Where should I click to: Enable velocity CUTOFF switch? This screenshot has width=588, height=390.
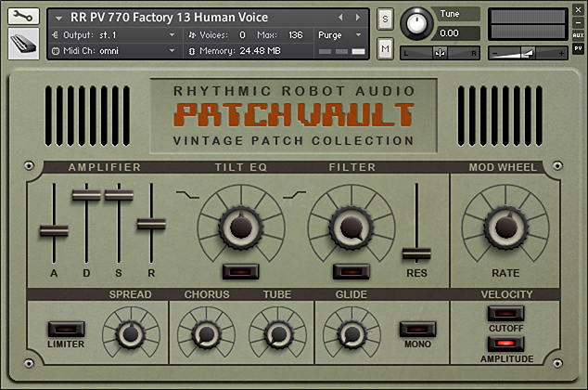pyautogui.click(x=505, y=314)
